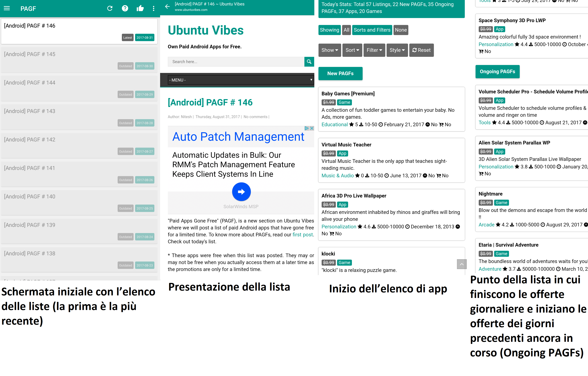Viewport: 588px width, 376px height.
Task: Tap the Latest badge on PAGF 146
Action: 127,38
